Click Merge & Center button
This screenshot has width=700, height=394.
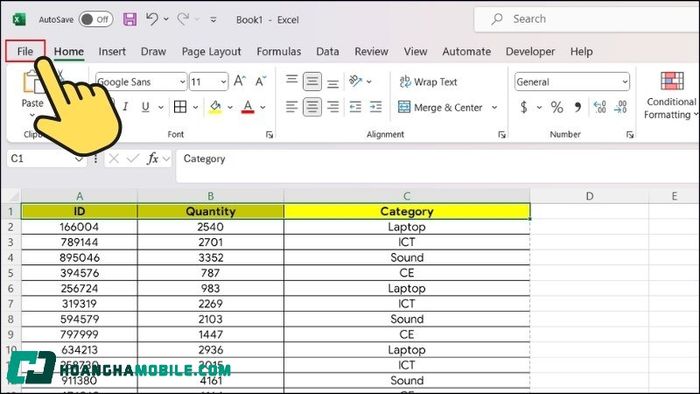[440, 107]
